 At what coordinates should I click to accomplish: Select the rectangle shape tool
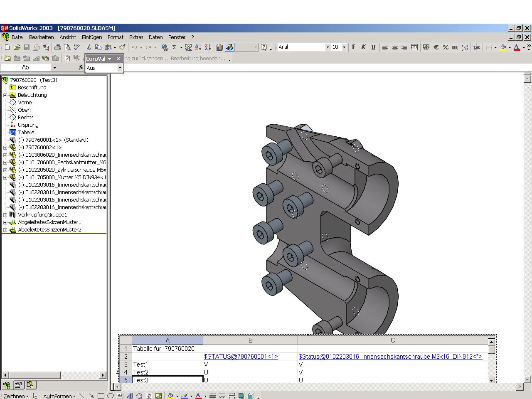101,396
